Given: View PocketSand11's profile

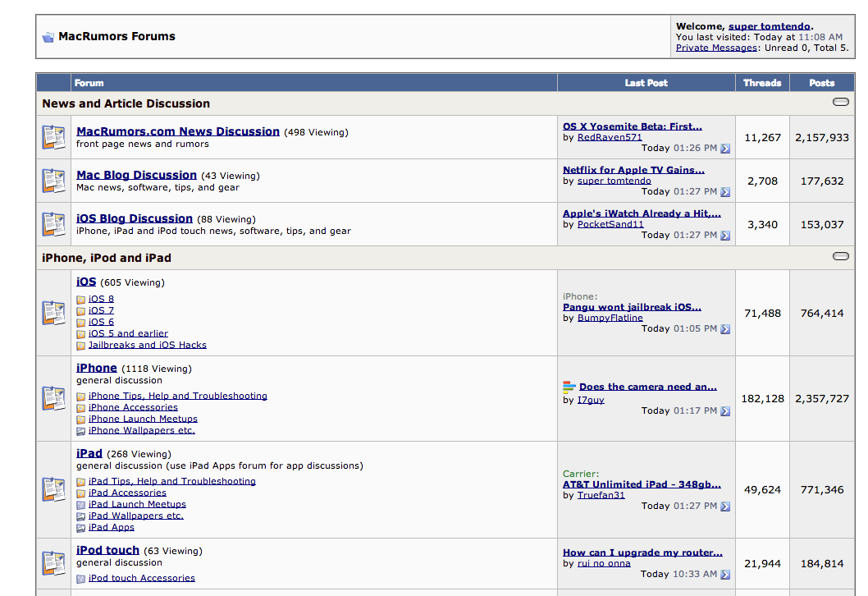Looking at the screenshot, I should click(610, 224).
